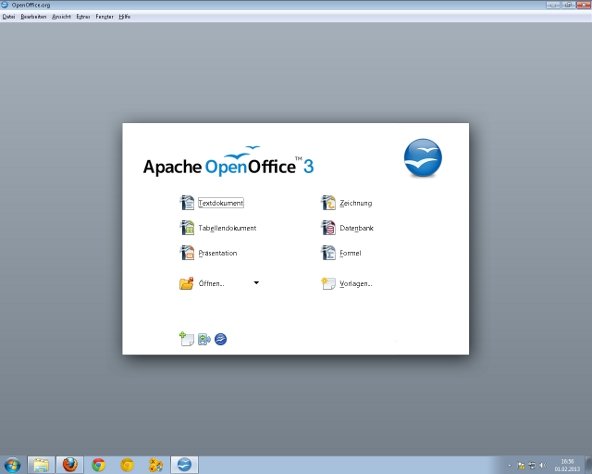Open the Hilfe menu
Viewport: 592px width, 474px height.
(x=124, y=17)
